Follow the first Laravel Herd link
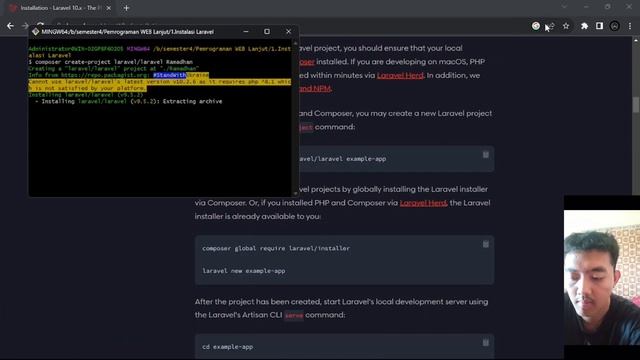This screenshot has width=640, height=360. point(400,76)
